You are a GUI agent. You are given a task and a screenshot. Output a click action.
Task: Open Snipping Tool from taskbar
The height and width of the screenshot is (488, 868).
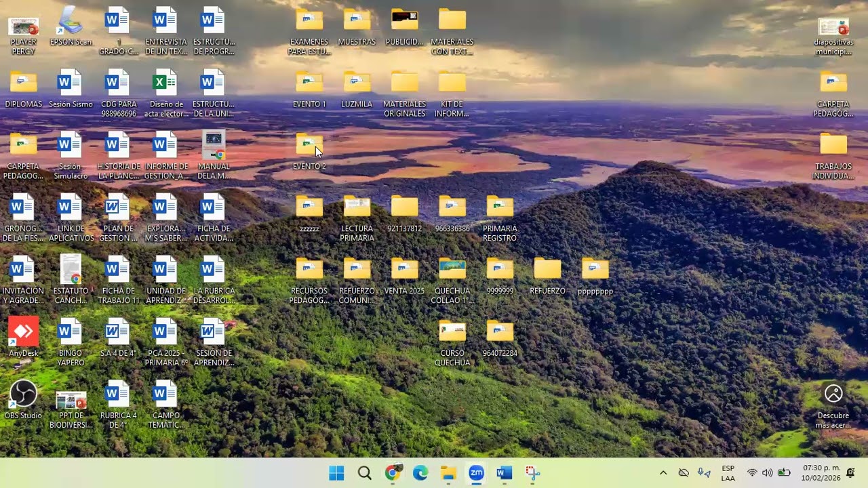(x=532, y=473)
